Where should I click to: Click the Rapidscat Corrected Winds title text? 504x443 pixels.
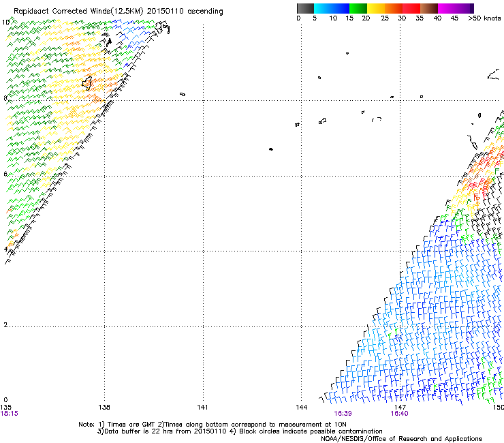(x=119, y=12)
